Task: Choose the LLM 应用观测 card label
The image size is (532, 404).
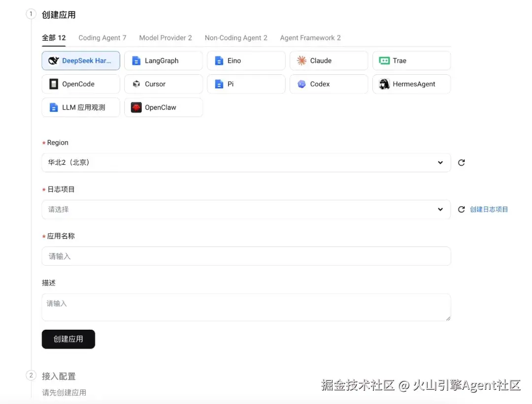Action: 83,107
